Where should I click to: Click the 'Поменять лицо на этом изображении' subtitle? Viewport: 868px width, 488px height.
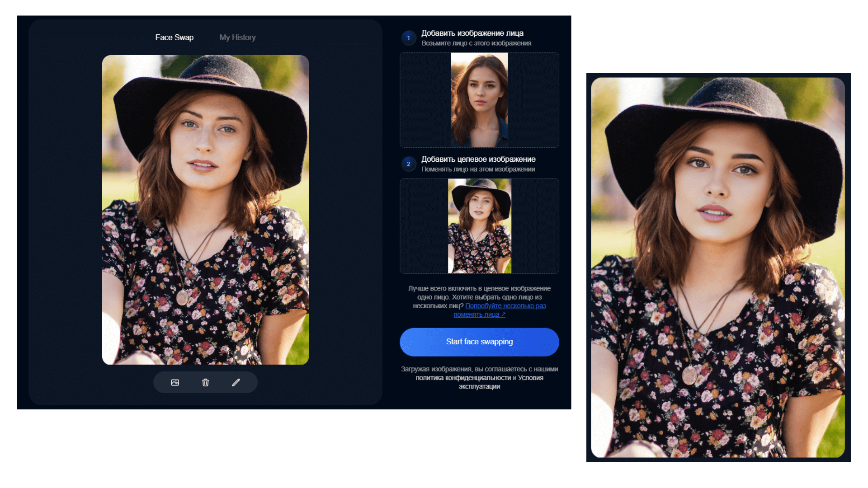(478, 169)
